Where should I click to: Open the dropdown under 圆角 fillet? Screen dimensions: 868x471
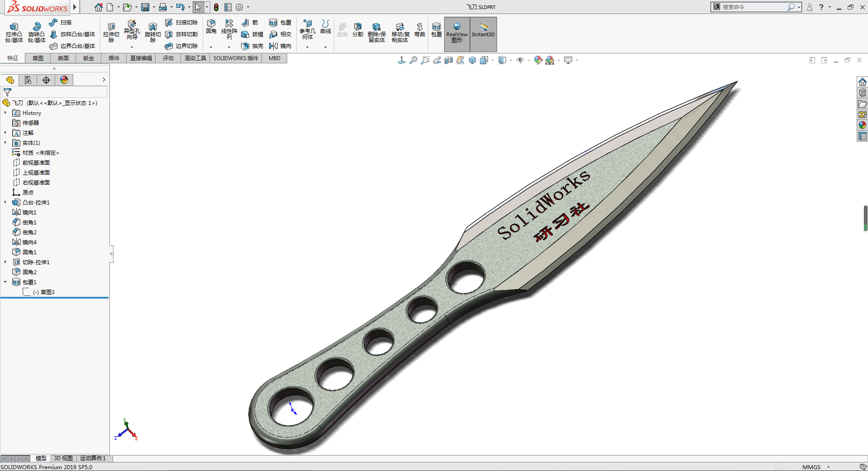click(211, 47)
